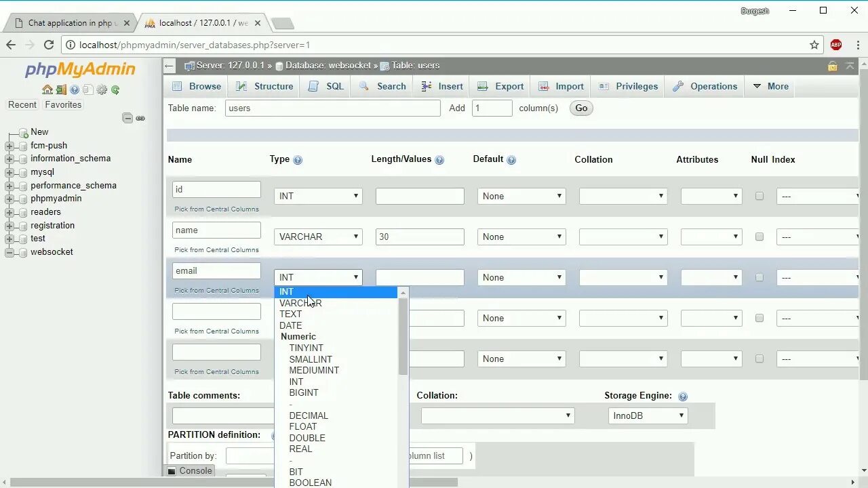
Task: Click Pick from Central Columns under email
Action: [x=216, y=290]
